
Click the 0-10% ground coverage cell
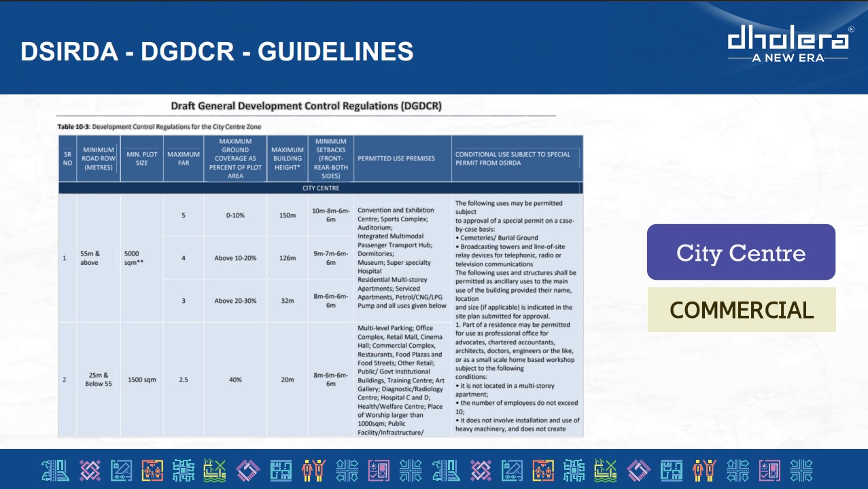click(235, 215)
